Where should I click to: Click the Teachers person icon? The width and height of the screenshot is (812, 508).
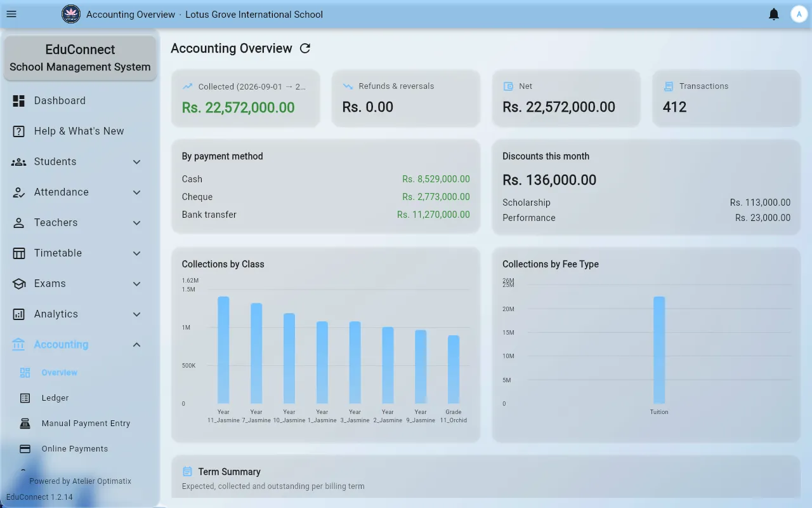[x=19, y=222]
